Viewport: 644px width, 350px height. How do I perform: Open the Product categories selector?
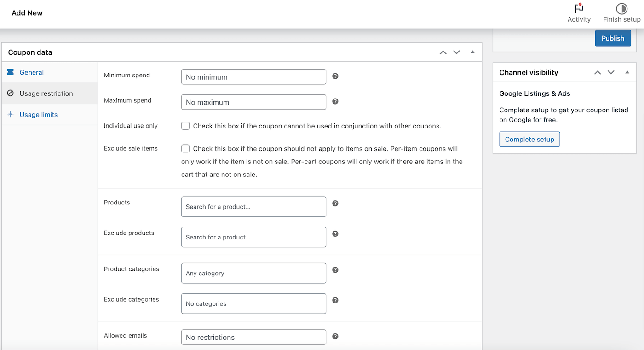click(253, 273)
